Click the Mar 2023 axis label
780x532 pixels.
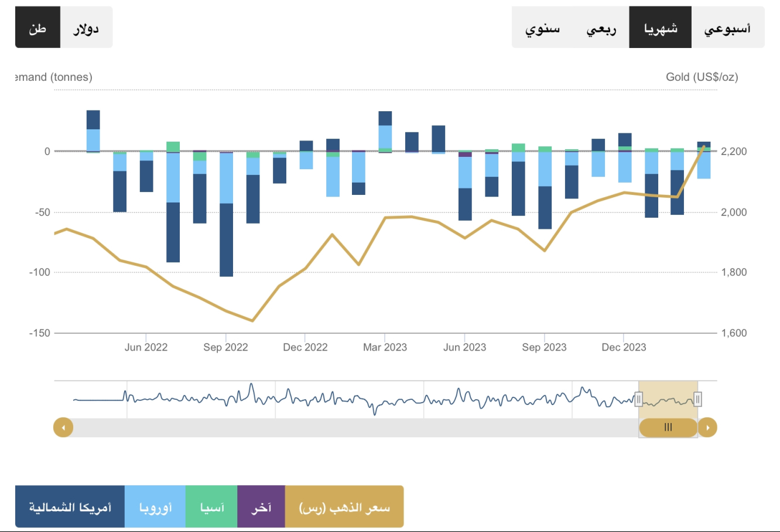[385, 347]
